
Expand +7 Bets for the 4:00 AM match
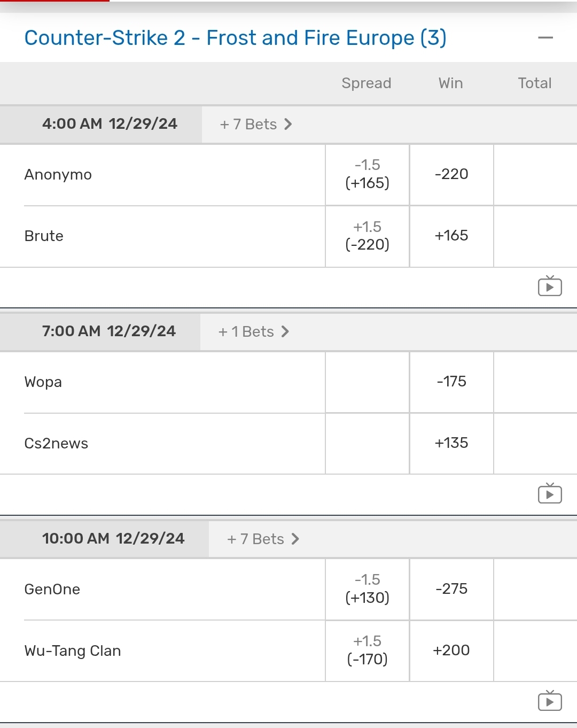click(256, 125)
